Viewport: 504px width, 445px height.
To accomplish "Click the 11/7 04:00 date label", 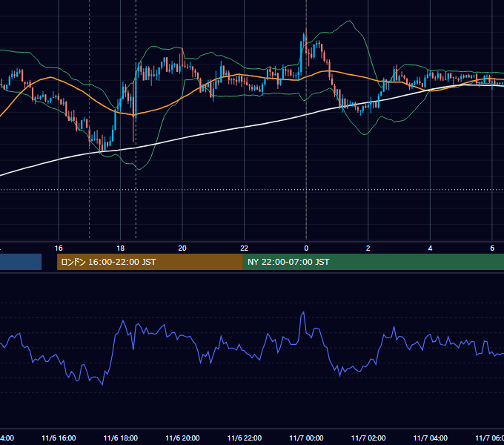I will [431, 438].
